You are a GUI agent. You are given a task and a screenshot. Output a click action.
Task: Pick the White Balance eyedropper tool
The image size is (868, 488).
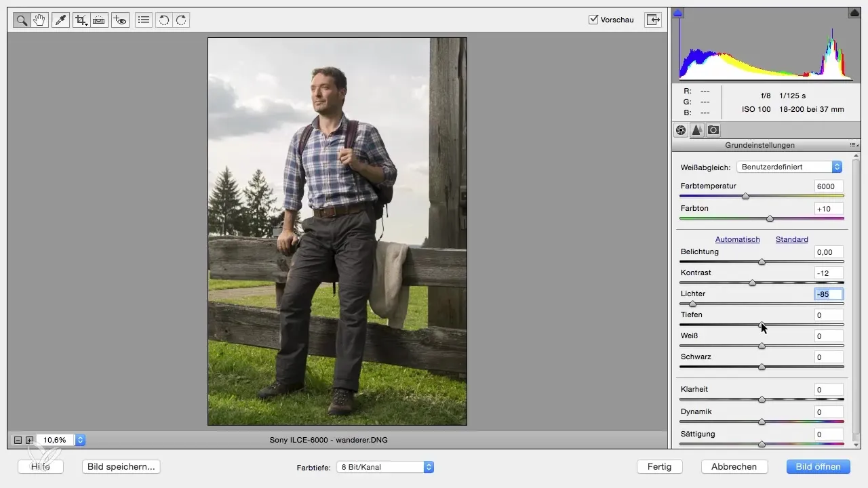[60, 20]
